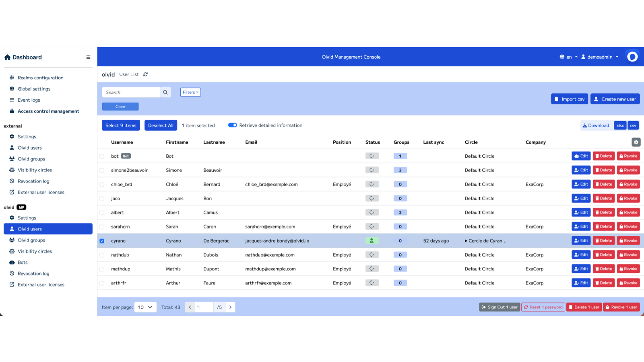Viewport: 644px width, 362px height.
Task: Refresh the User List
Action: pyautogui.click(x=145, y=74)
